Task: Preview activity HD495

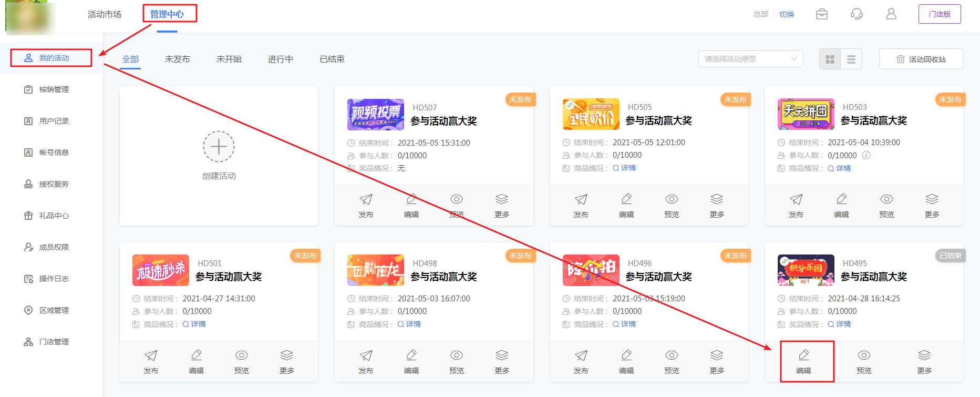Action: tap(864, 362)
